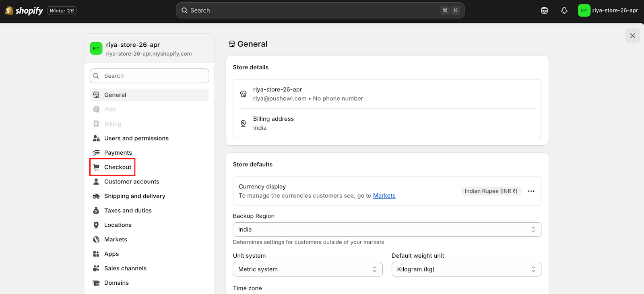Click the Taxes and duties icon

tap(96, 211)
